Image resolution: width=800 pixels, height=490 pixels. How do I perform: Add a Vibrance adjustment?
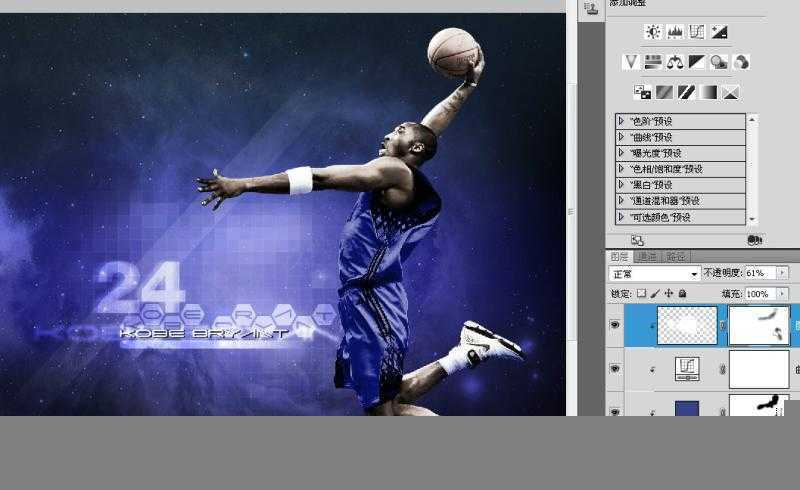(x=631, y=62)
